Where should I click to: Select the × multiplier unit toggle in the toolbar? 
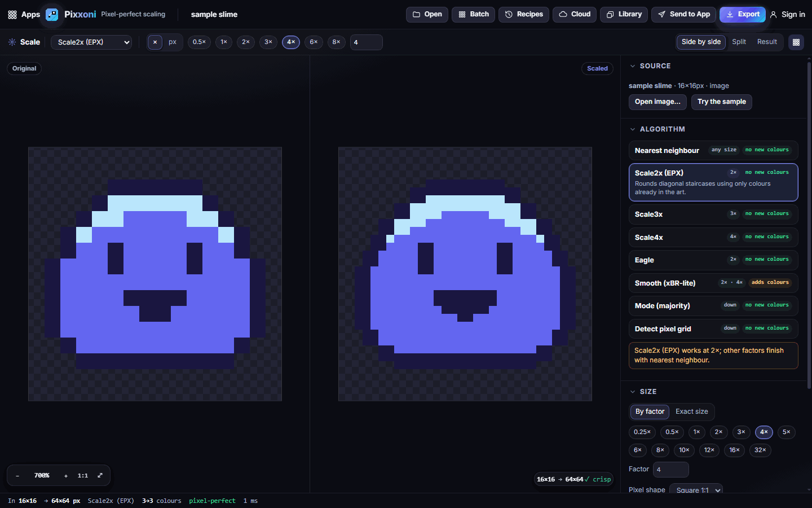coord(155,42)
